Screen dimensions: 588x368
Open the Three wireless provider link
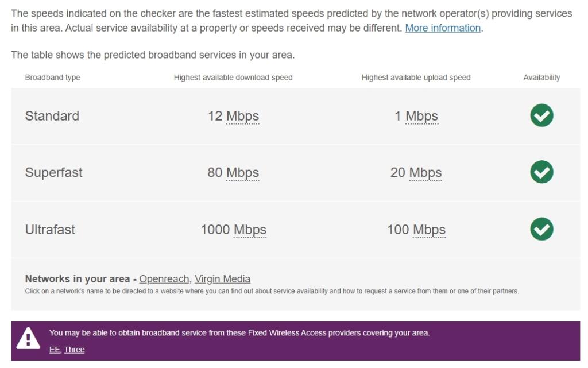tap(74, 350)
